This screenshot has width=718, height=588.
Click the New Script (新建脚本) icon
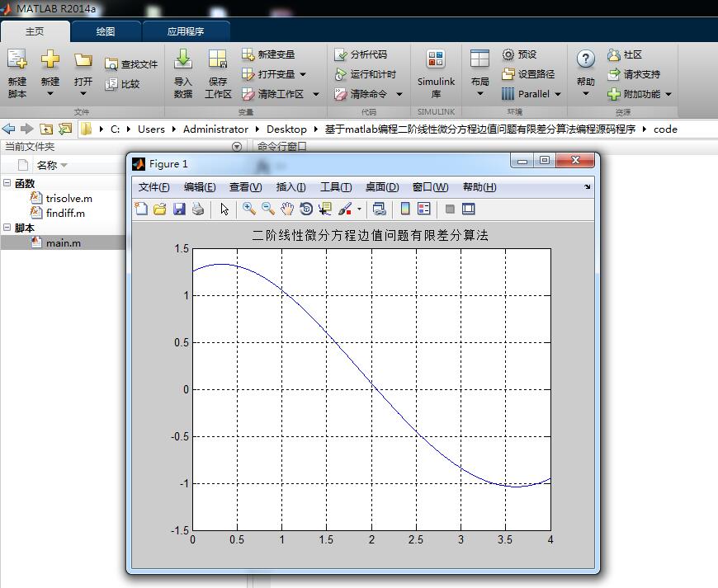(17, 59)
